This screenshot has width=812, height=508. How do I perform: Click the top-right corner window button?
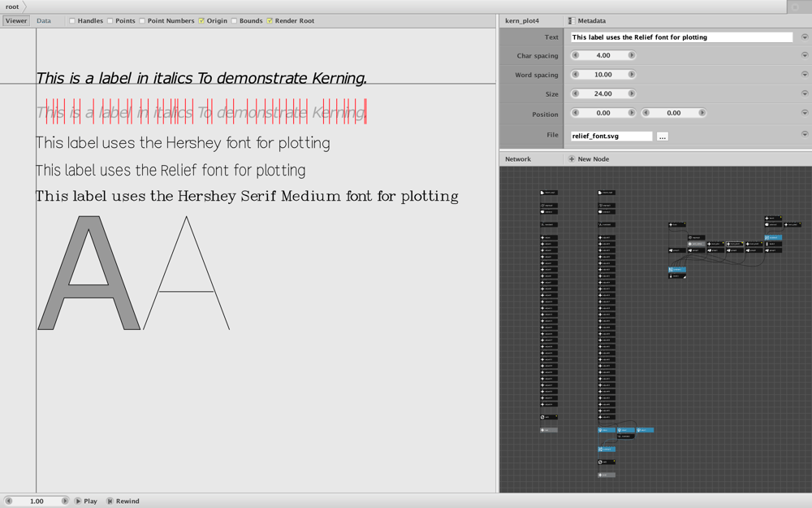[796, 7]
